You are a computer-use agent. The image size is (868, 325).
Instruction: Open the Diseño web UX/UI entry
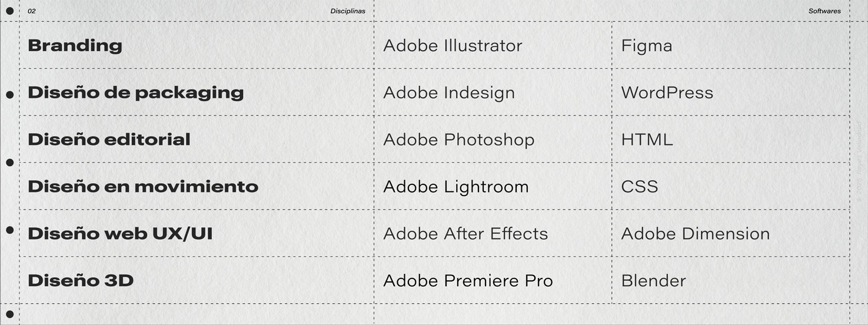pyautogui.click(x=120, y=234)
